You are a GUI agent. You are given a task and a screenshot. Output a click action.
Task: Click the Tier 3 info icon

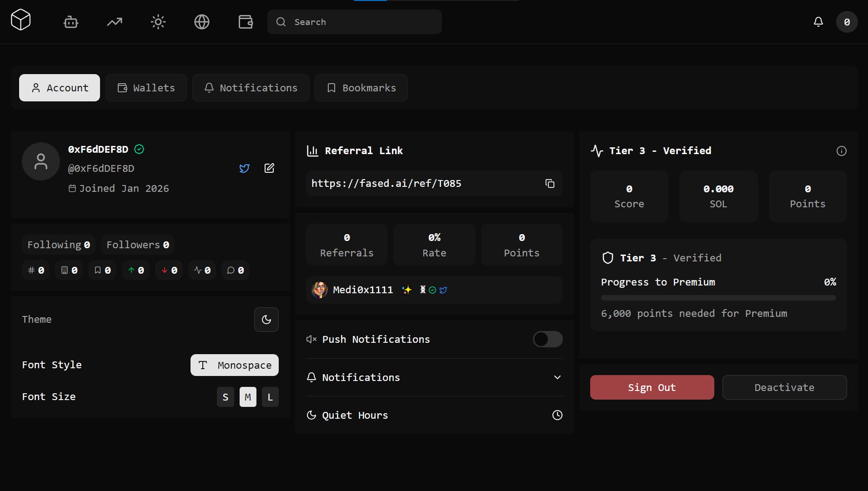tap(841, 151)
